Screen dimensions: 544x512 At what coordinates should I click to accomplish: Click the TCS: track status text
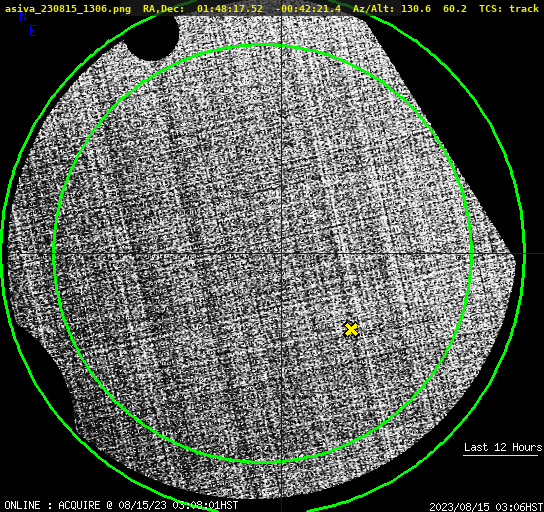tap(509, 8)
